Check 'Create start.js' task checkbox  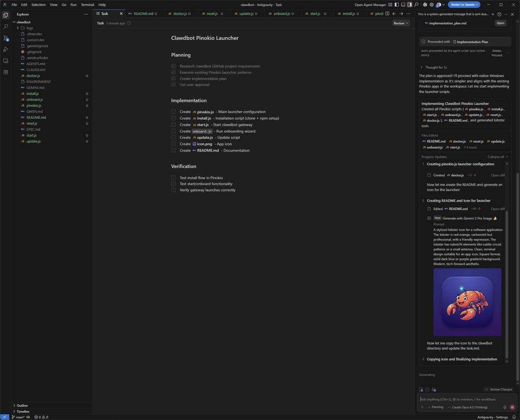(173, 125)
